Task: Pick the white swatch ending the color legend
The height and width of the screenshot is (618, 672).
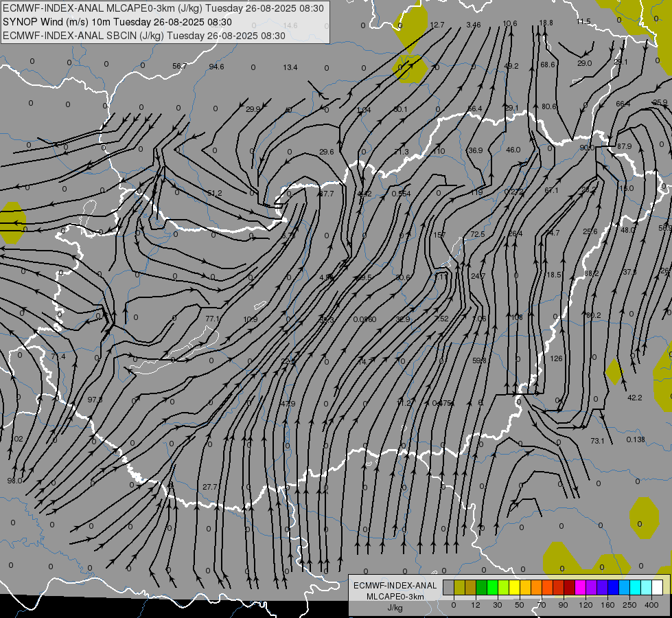Action: coord(657,587)
